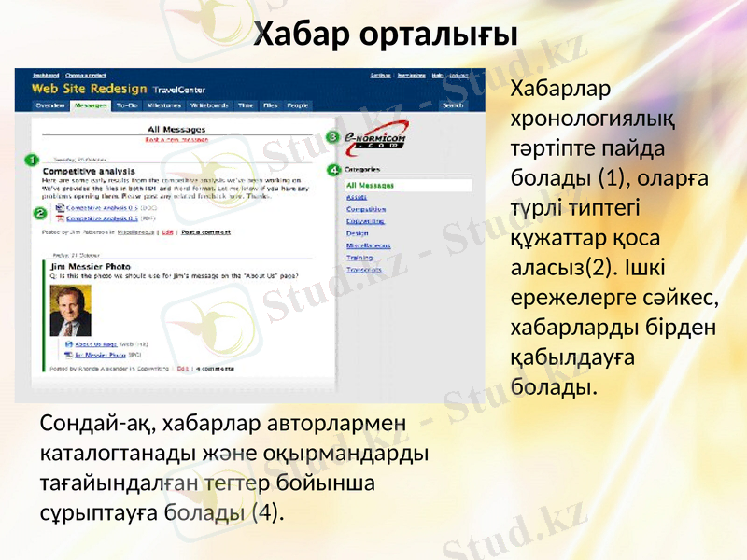This screenshot has height=560, width=747.
Task: Select the Design category in the sidebar
Action: (x=359, y=234)
